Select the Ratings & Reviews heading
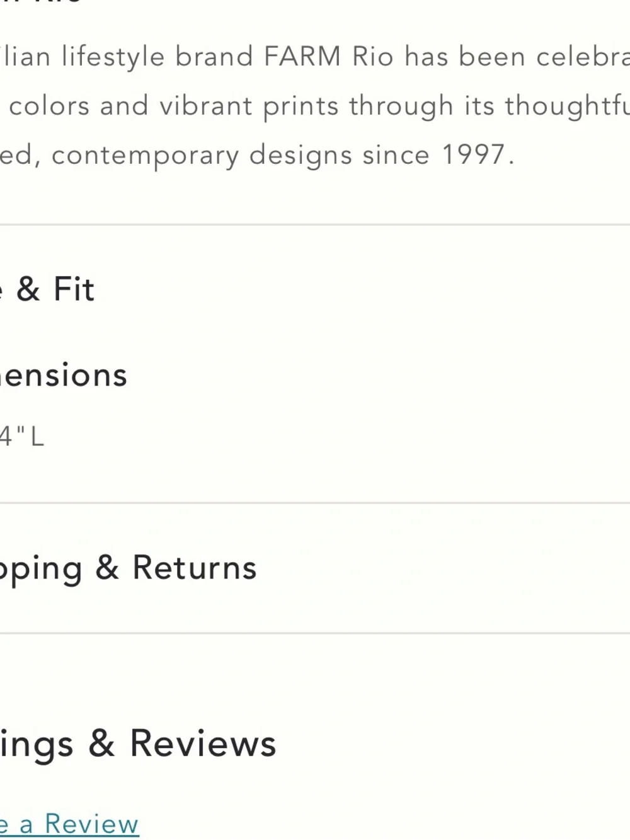 click(138, 744)
